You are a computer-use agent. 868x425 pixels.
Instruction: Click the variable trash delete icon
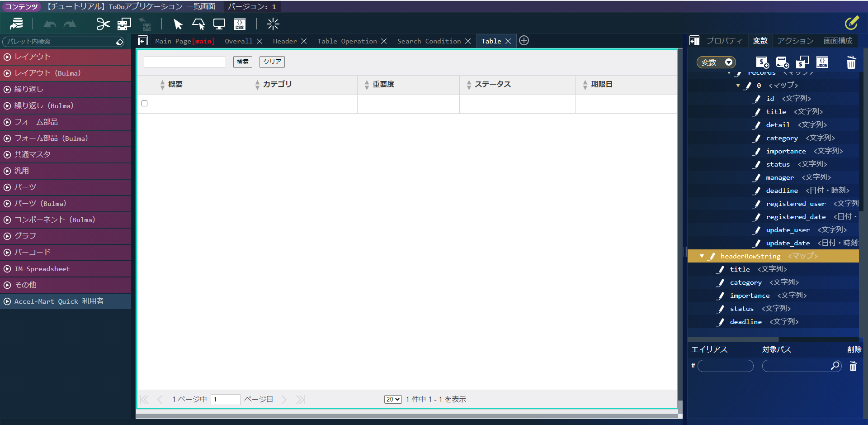851,62
